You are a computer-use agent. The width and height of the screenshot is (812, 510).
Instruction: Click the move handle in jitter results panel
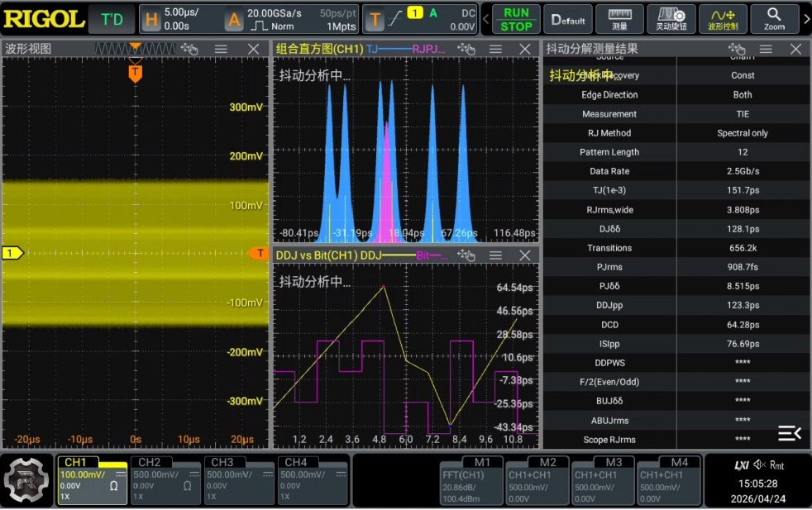737,50
